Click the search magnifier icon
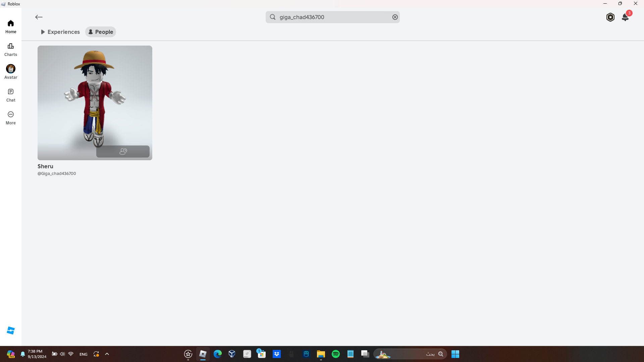This screenshot has height=362, width=644. point(273,17)
